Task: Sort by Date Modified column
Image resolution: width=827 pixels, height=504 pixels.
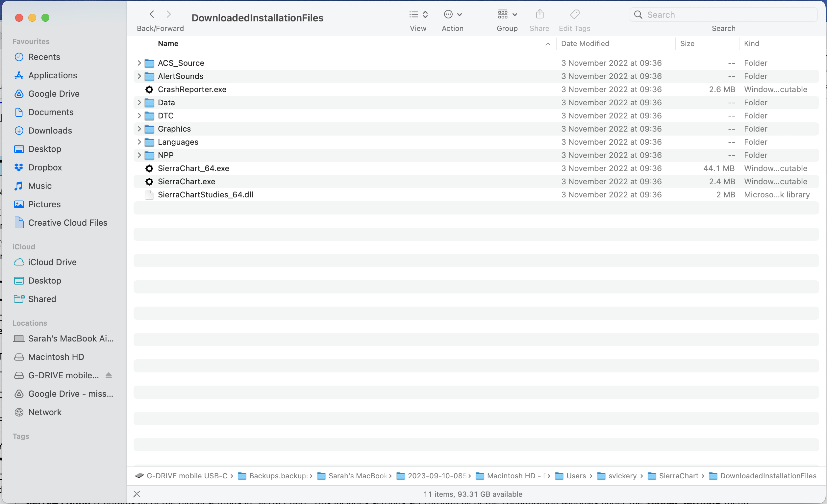Action: [x=585, y=44]
